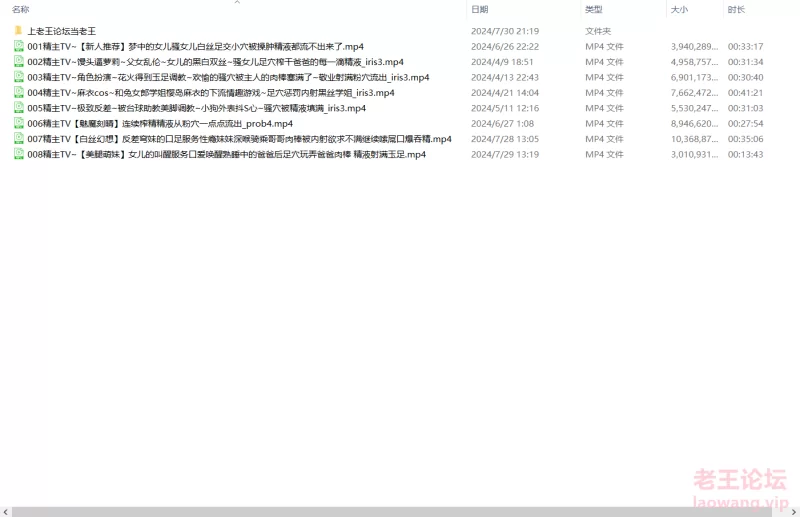Sort by the 时长 column header
The image size is (800, 517).
coord(736,9)
